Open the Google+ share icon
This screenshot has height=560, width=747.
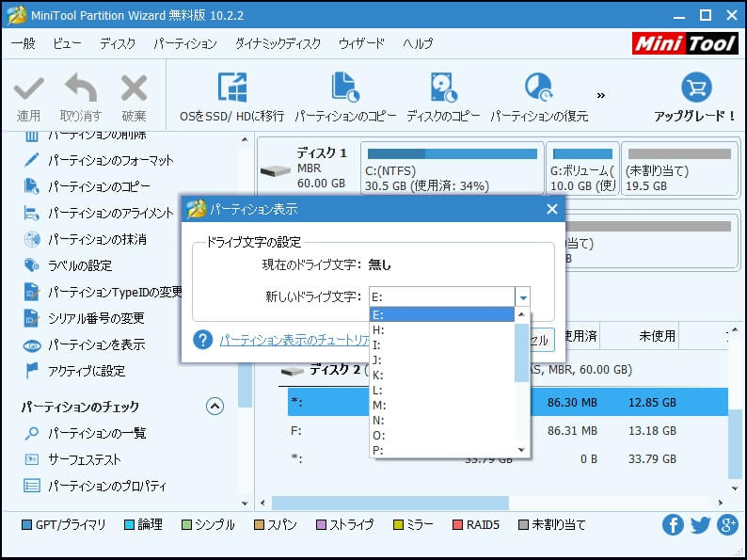(x=727, y=525)
